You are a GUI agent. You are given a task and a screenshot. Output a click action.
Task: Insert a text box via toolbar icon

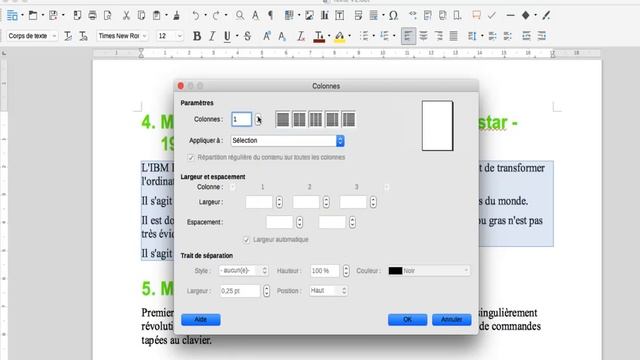click(340, 16)
